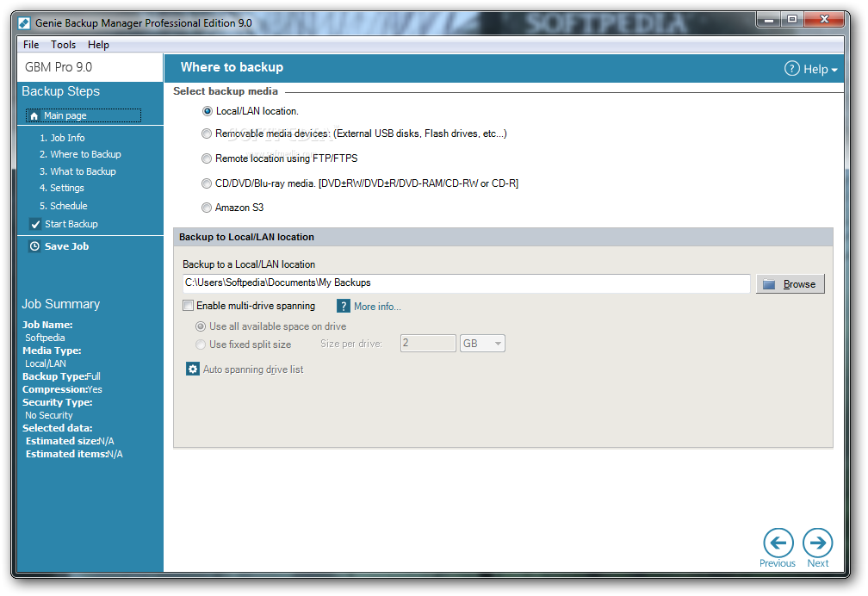Go to step 1. Job Info
The width and height of the screenshot is (868, 596).
tap(62, 138)
